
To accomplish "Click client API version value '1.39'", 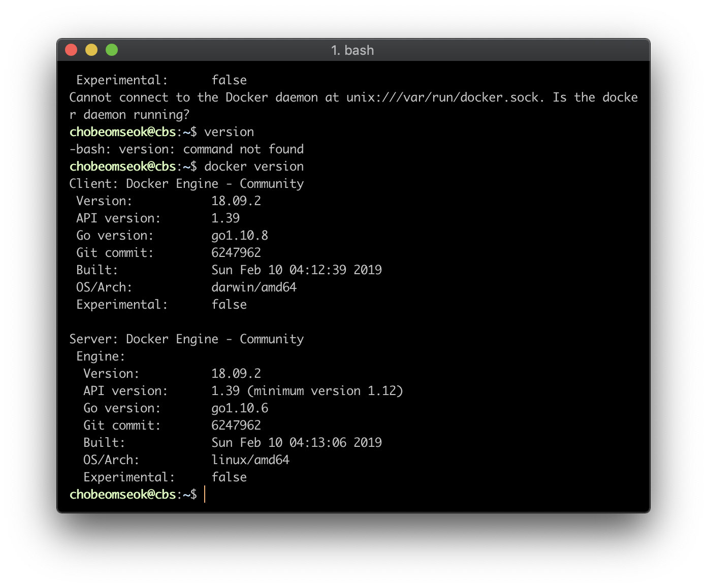I will pyautogui.click(x=226, y=218).
